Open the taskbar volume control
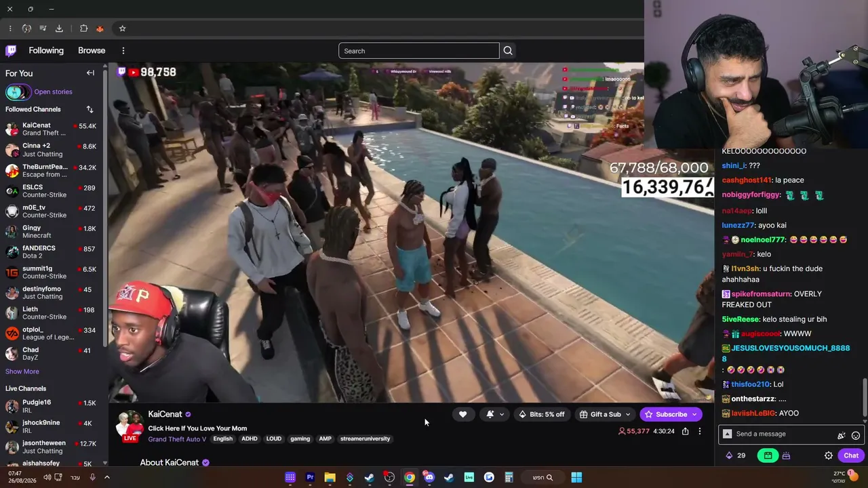 click(47, 477)
